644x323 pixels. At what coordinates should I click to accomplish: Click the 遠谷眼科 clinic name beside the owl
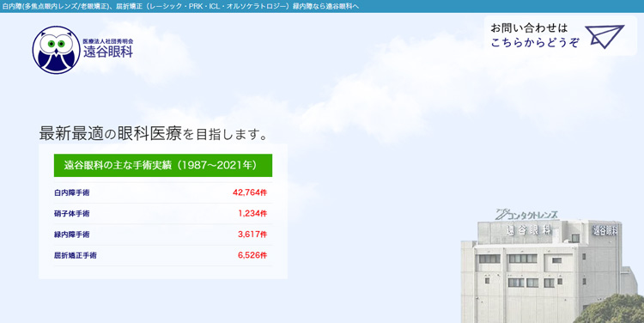(x=108, y=52)
